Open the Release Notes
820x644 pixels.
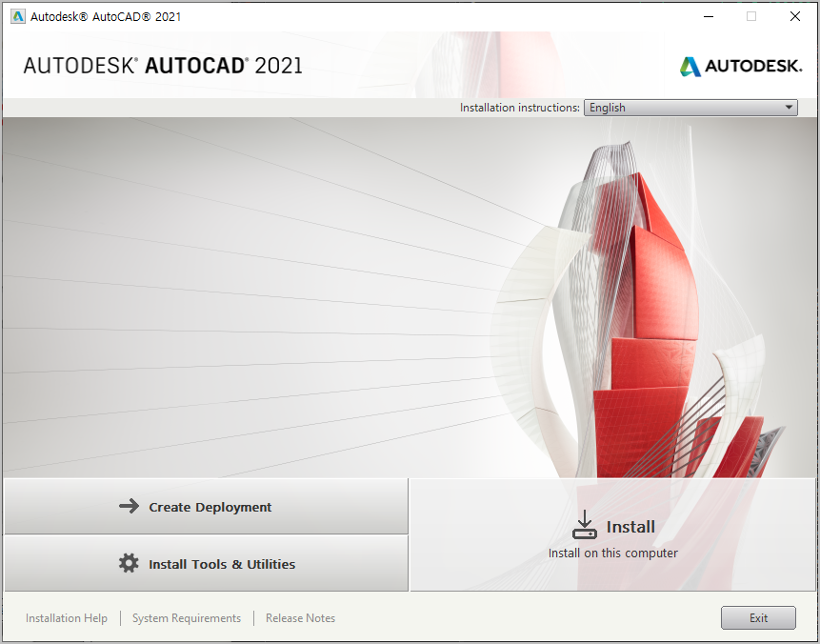300,617
